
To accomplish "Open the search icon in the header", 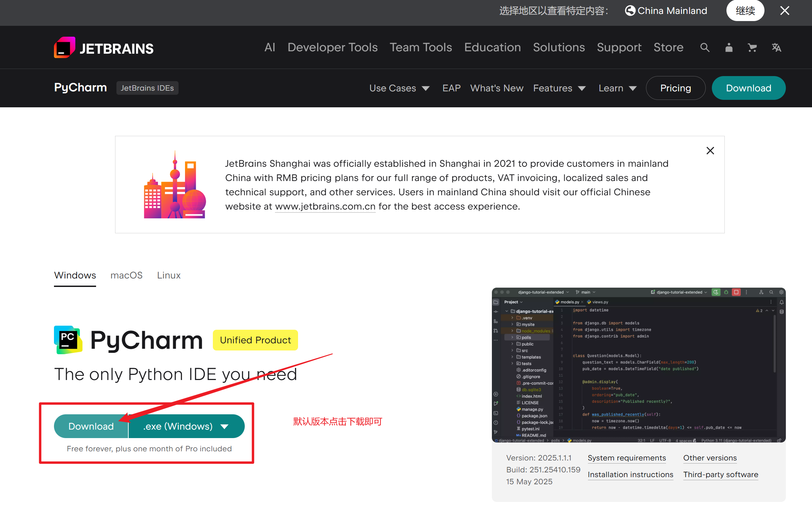I will [704, 47].
